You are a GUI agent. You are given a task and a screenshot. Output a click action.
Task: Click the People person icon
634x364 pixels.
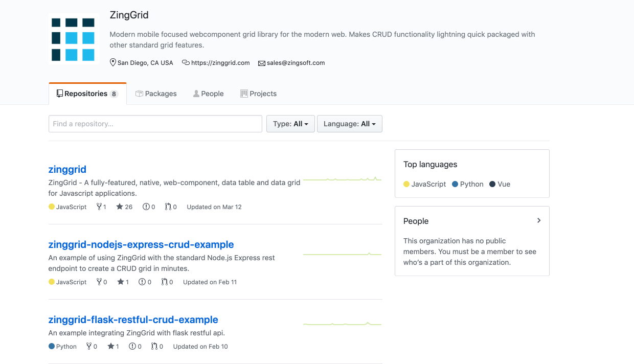[195, 94]
